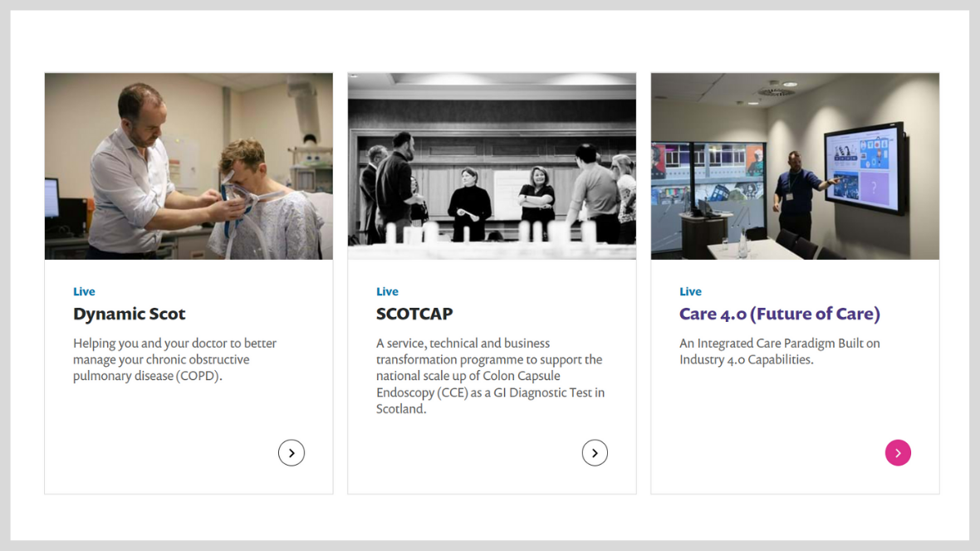Click the Live label above SCOTCAP
980x551 pixels.
[387, 291]
